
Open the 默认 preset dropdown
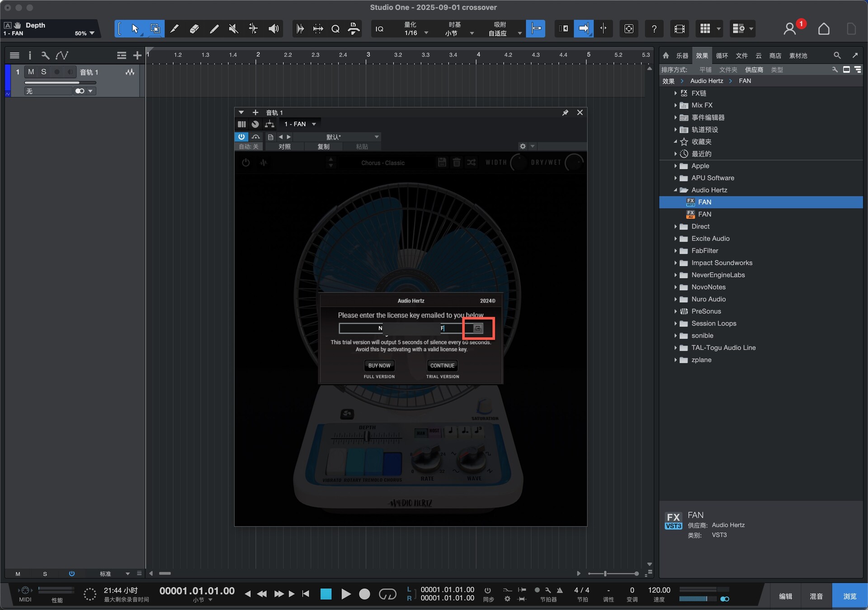(337, 137)
